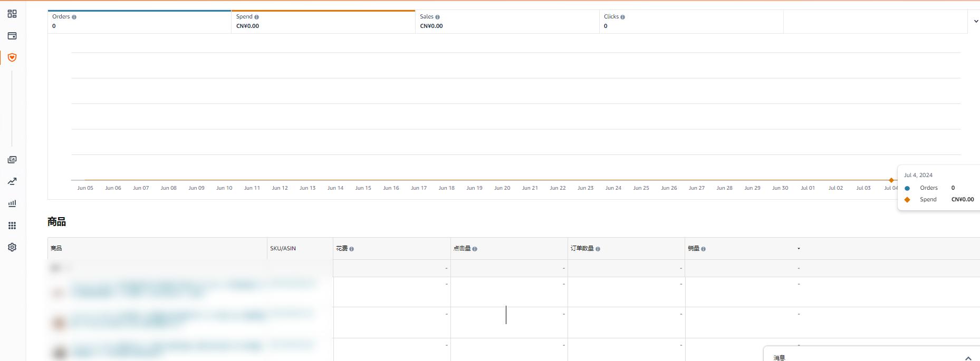Click info icon beside 点击量 column header
The image size is (980, 361).
pos(475,249)
